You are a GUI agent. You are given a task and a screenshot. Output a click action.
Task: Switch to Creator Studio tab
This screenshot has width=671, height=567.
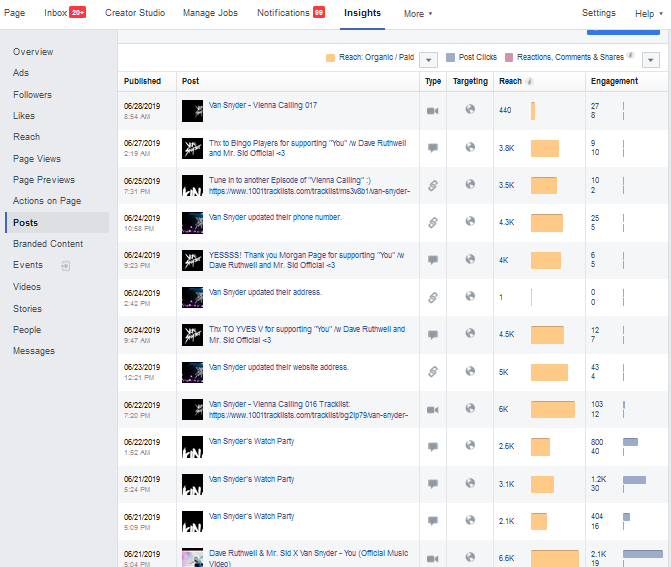pos(135,13)
